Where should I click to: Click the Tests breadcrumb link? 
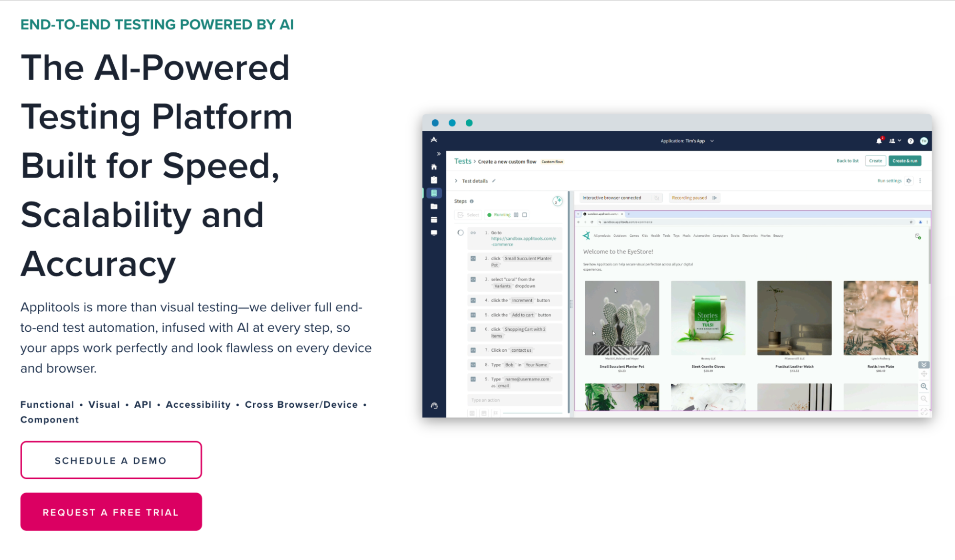(462, 161)
